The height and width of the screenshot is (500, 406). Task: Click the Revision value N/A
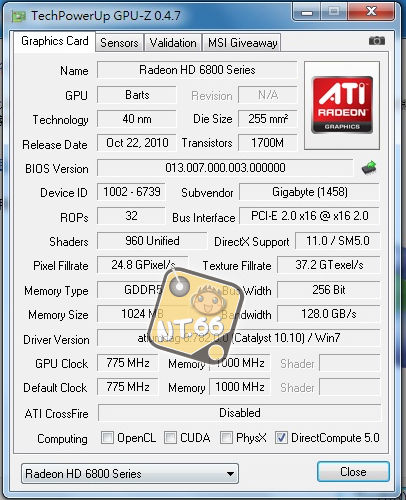point(268,95)
